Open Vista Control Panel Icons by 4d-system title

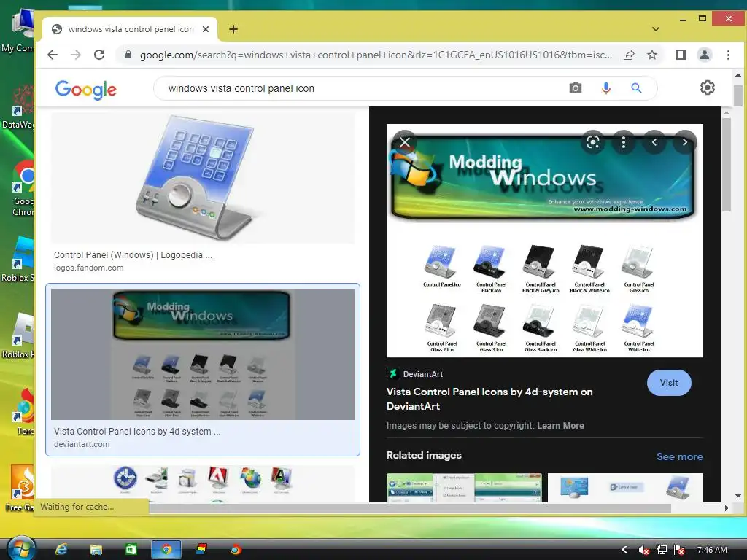pos(489,399)
